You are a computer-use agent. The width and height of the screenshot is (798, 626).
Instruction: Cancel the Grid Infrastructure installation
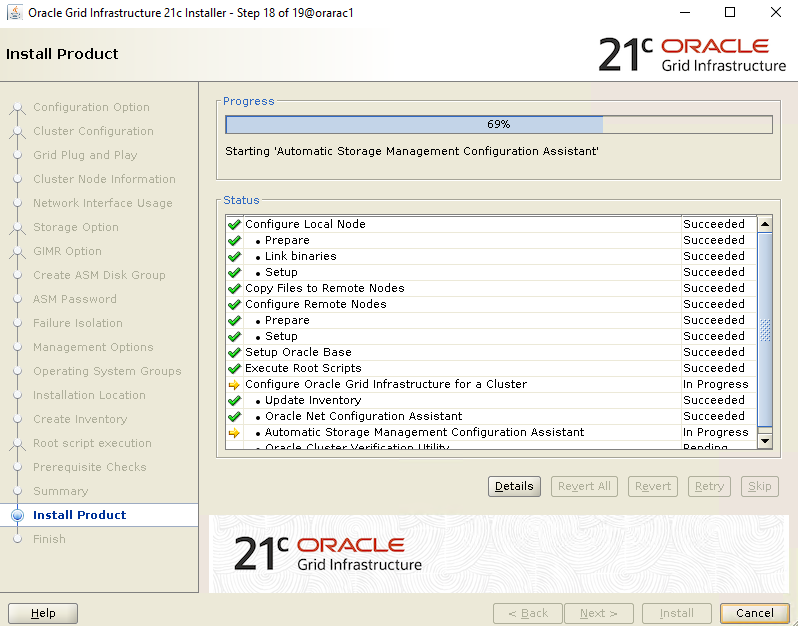point(754,613)
